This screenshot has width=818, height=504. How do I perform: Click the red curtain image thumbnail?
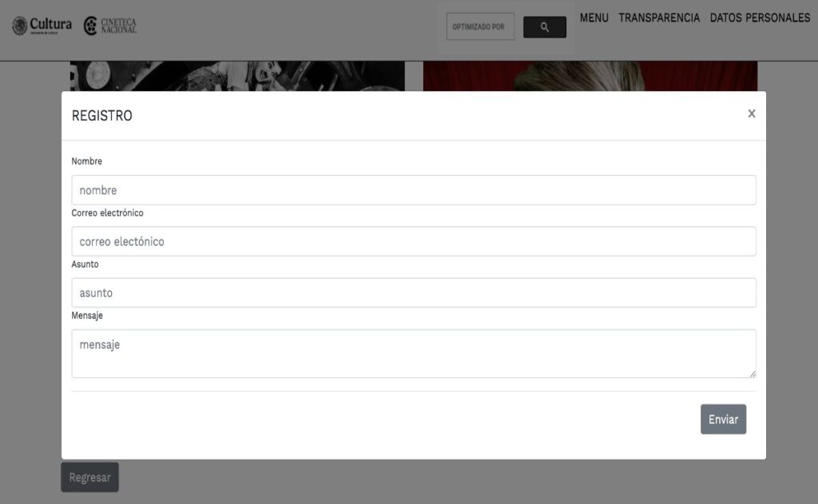click(590, 76)
